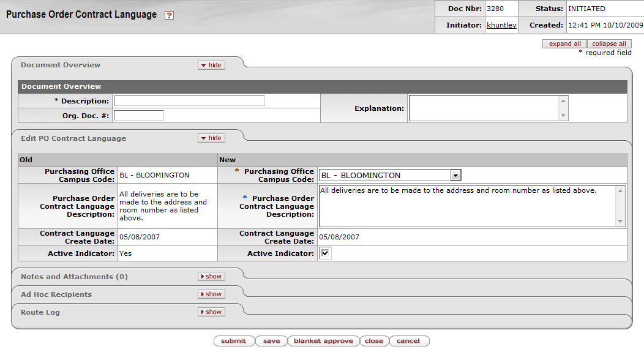Screen dimensions: 644x352
Task: Click into the Description input field
Action: tap(189, 101)
